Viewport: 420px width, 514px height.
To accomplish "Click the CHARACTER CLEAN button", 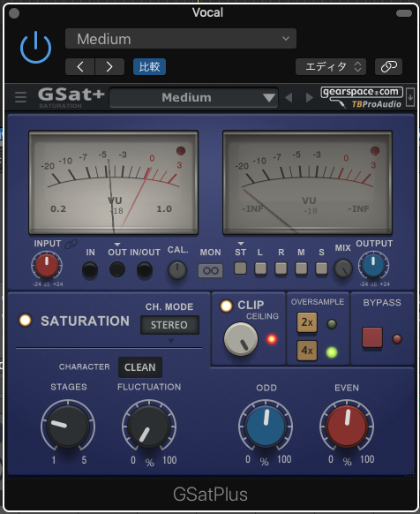I will tap(140, 367).
